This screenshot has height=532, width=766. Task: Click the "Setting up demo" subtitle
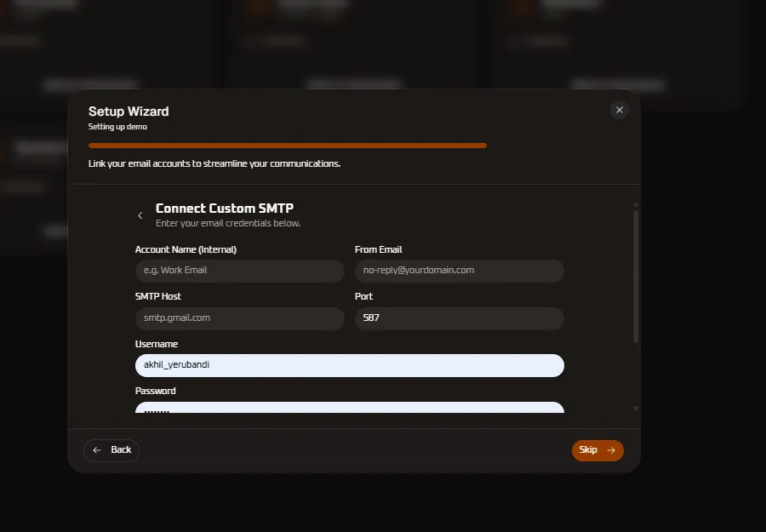coord(117,127)
